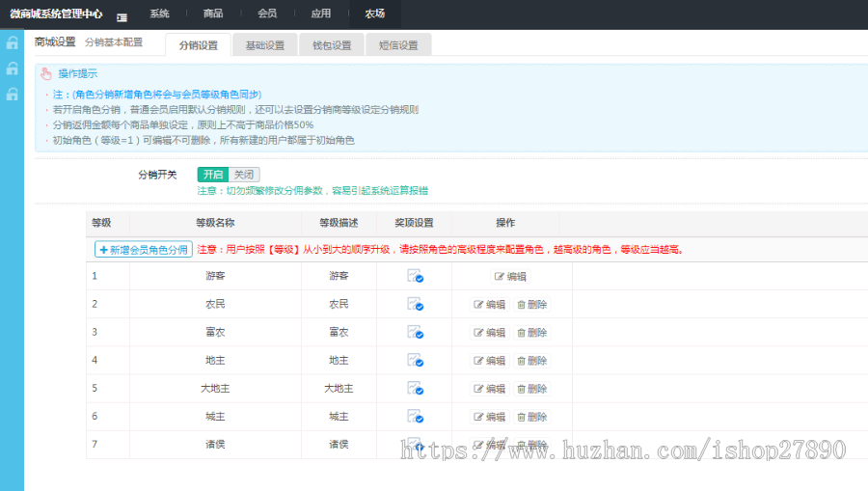
Task: Click the 商城设置 heading
Action: pyautogui.click(x=55, y=42)
